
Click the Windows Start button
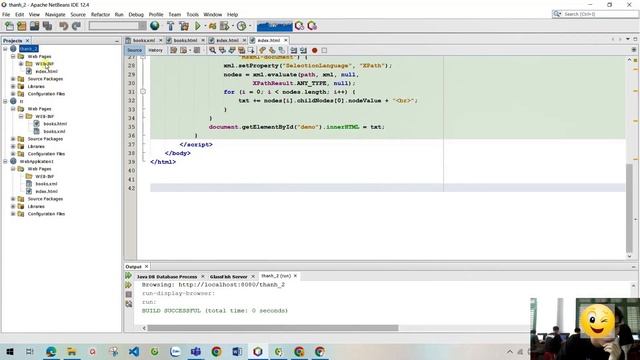pos(9,351)
